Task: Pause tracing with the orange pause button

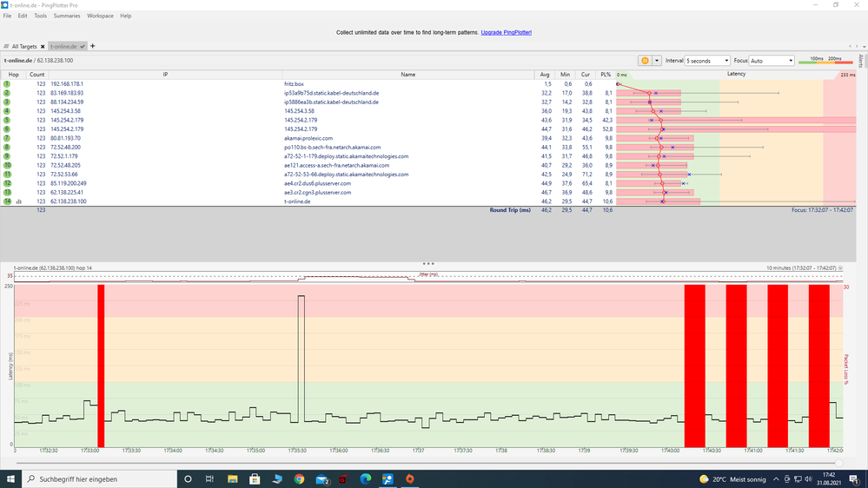Action: coord(645,61)
